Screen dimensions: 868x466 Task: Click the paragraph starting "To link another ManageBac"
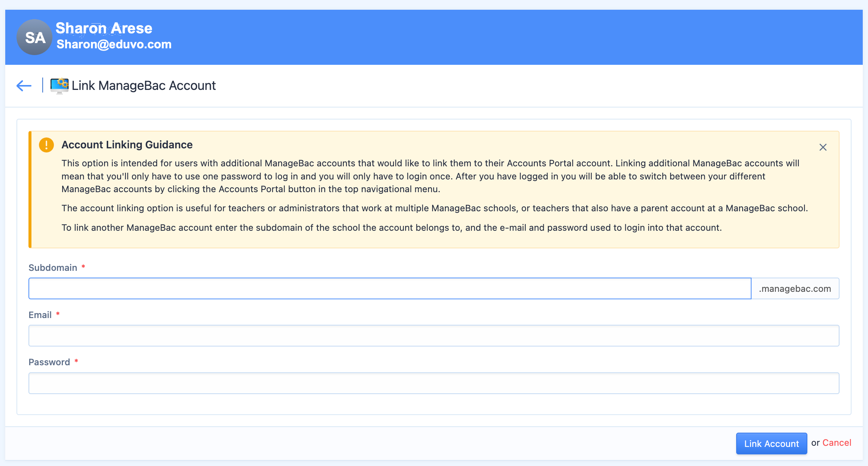tap(391, 228)
